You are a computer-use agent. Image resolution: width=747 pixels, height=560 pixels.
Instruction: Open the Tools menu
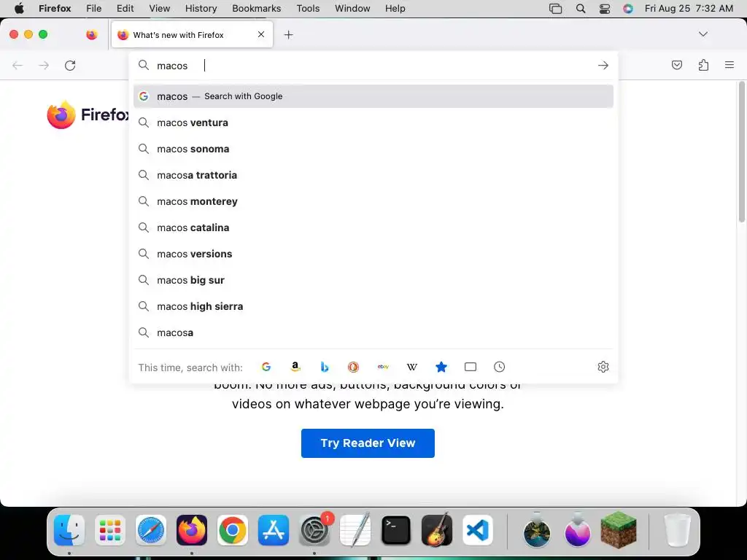tap(308, 9)
